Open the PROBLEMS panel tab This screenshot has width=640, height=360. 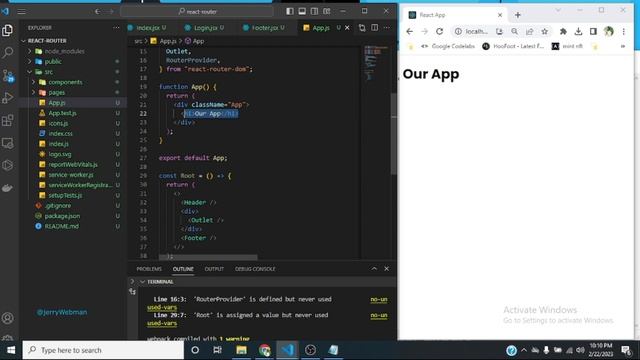tap(149, 269)
